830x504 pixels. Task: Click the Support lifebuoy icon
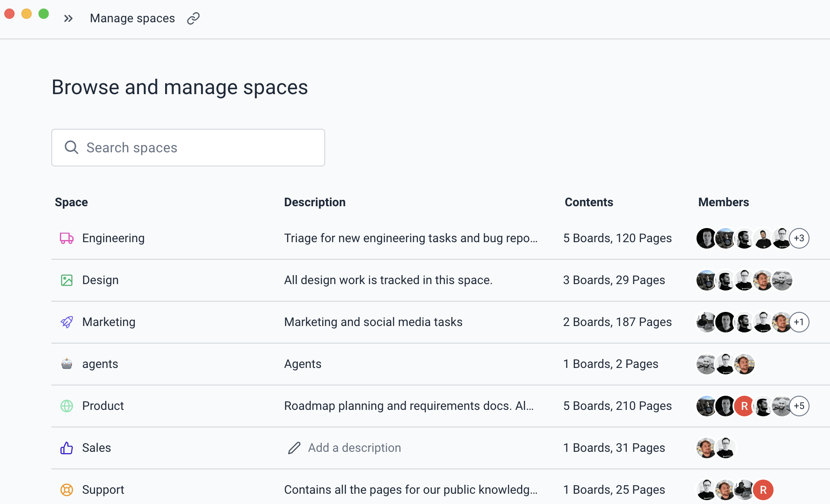[x=66, y=490]
